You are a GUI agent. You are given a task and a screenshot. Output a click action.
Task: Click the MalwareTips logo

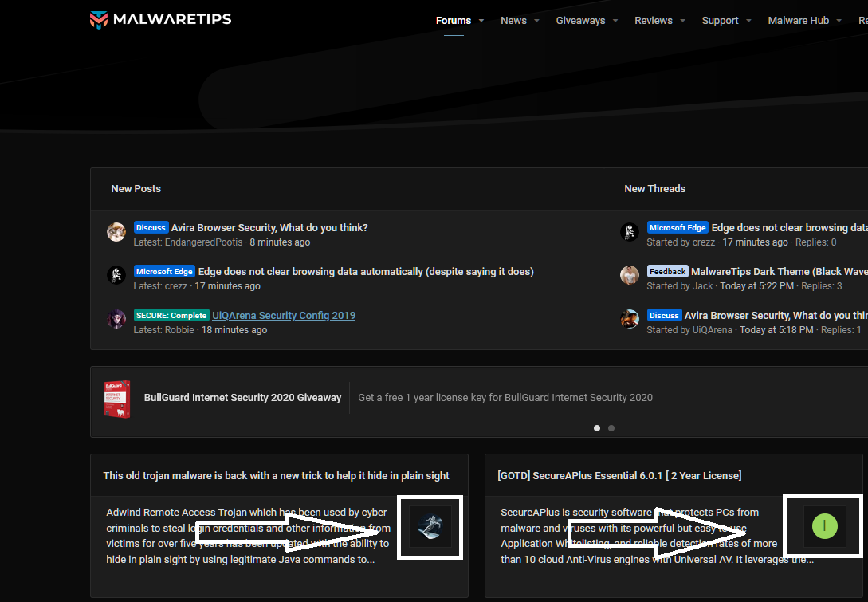point(160,19)
